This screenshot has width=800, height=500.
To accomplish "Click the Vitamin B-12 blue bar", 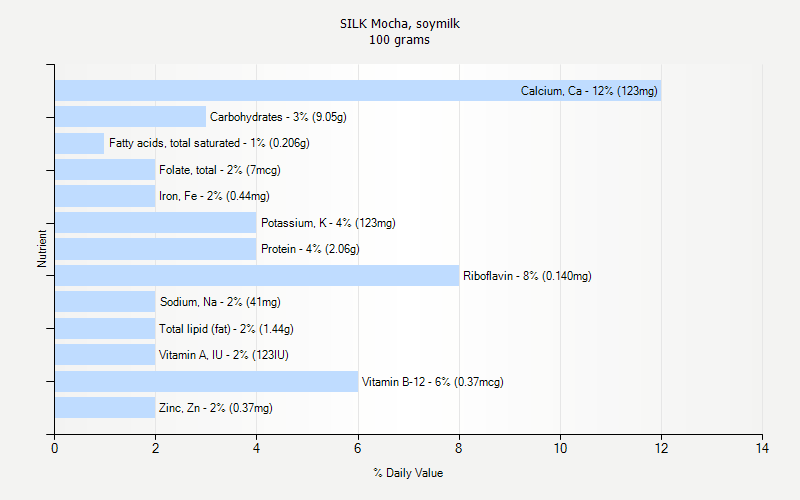I will [207, 382].
